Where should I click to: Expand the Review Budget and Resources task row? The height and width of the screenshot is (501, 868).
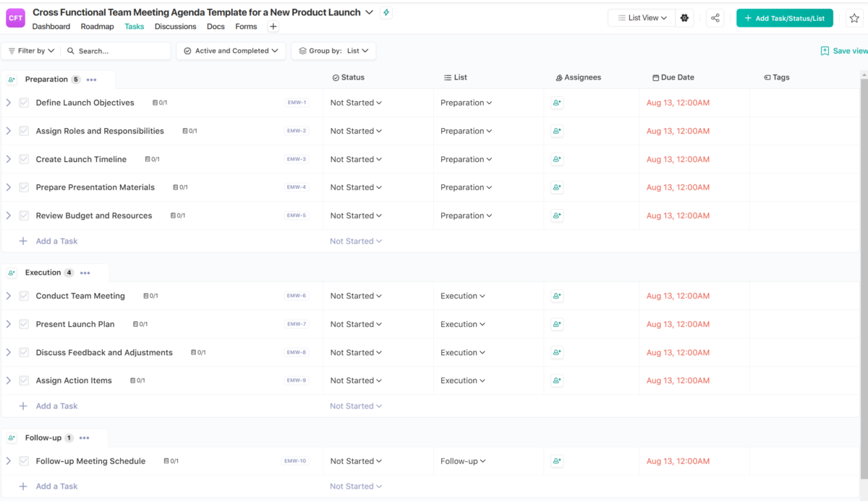pyautogui.click(x=9, y=215)
